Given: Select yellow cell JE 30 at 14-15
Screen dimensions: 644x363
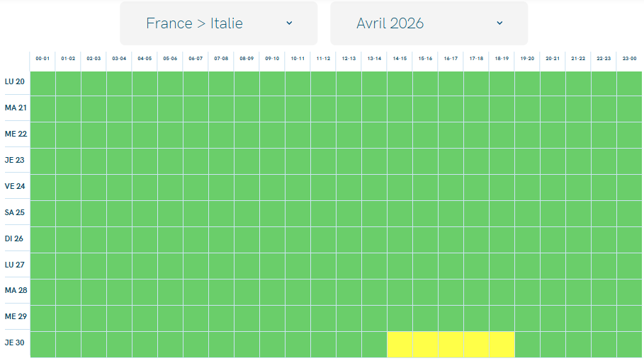Looking at the screenshot, I should (400, 345).
